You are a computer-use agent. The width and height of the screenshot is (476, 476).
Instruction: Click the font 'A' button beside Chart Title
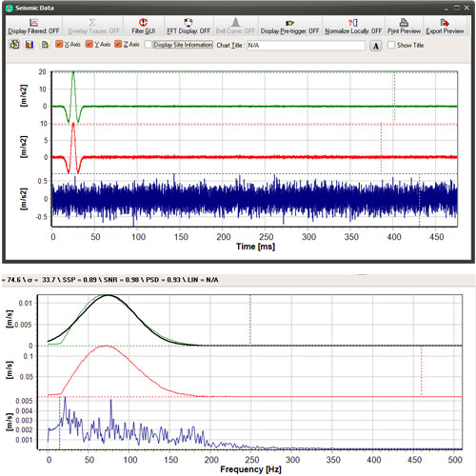[x=376, y=46]
